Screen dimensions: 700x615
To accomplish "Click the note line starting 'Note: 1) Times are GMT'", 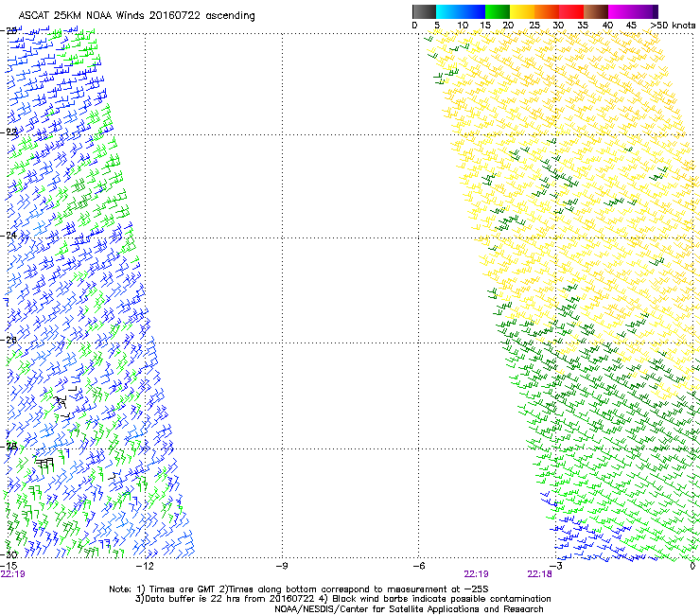I will (298, 589).
